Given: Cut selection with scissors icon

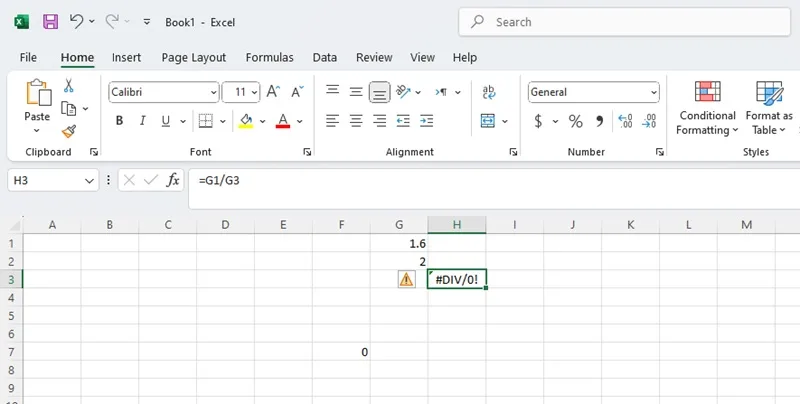Looking at the screenshot, I should tap(69, 86).
